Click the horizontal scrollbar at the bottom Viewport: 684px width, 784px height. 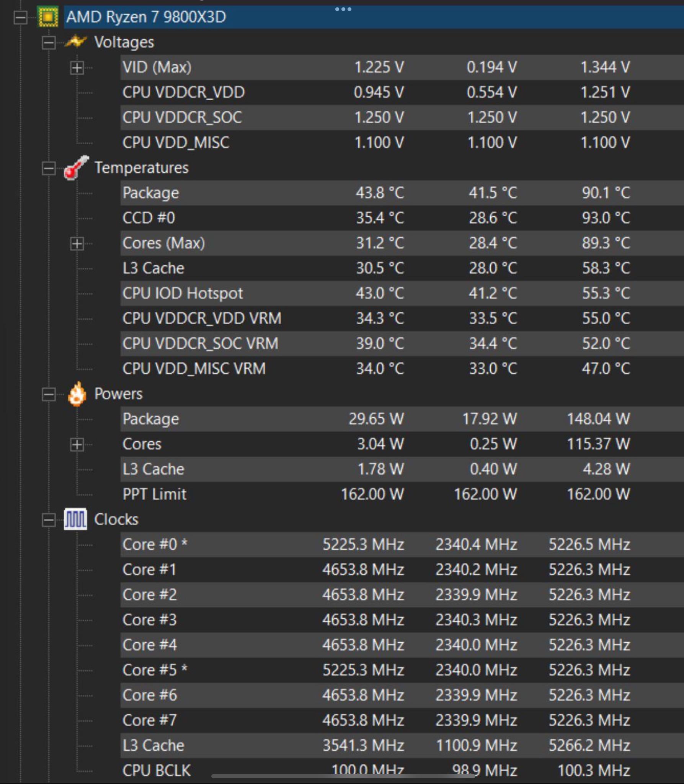343,776
